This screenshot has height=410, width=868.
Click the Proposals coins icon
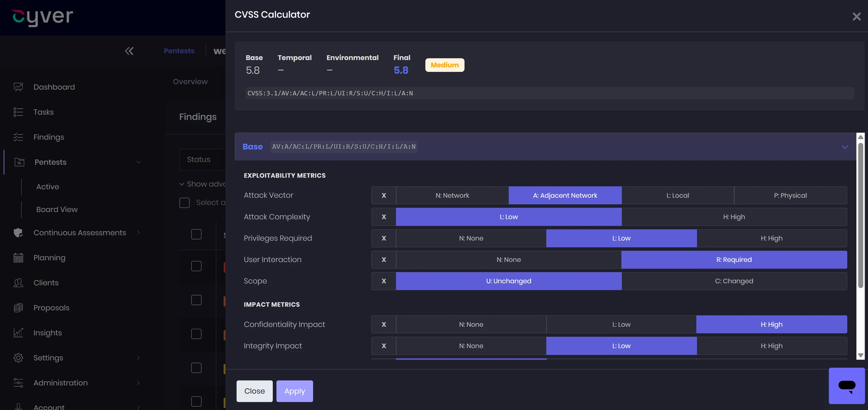click(x=18, y=308)
